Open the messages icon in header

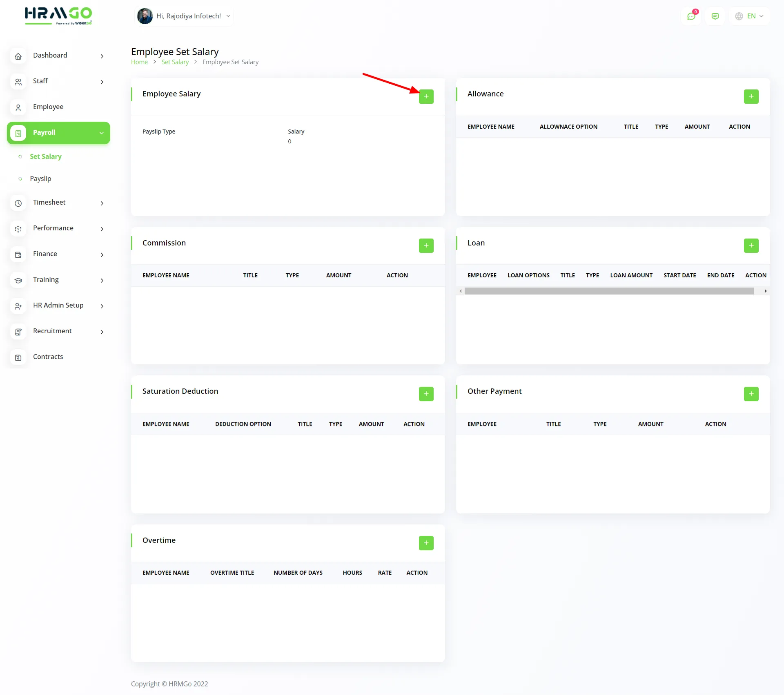point(715,16)
